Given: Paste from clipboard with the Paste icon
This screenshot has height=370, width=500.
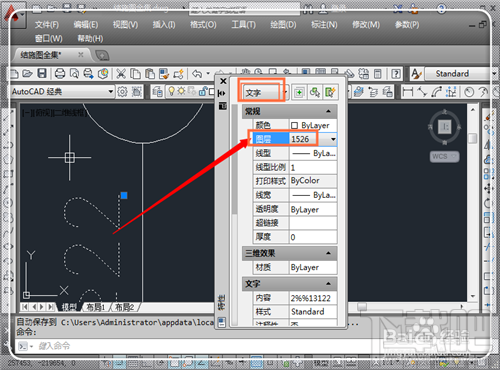Looking at the screenshot, I should [150, 74].
